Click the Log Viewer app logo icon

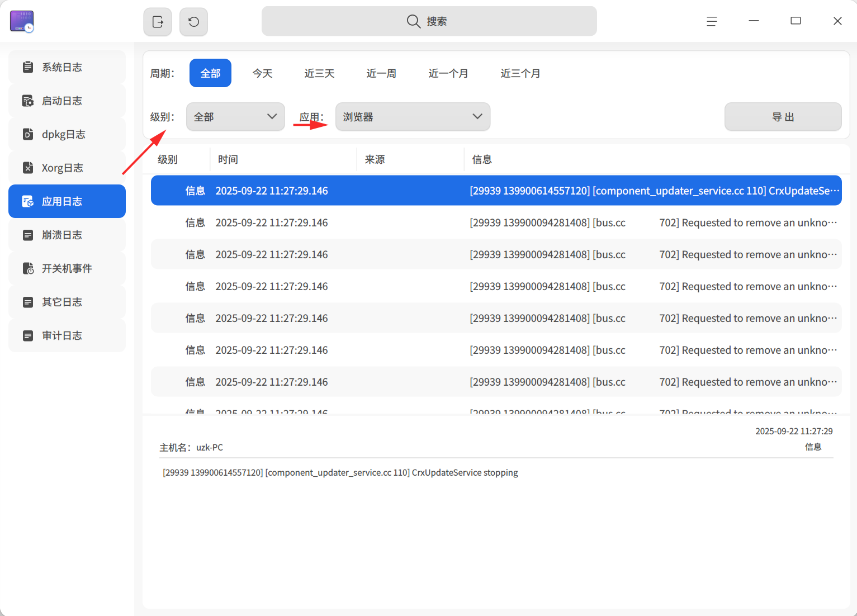pos(22,21)
